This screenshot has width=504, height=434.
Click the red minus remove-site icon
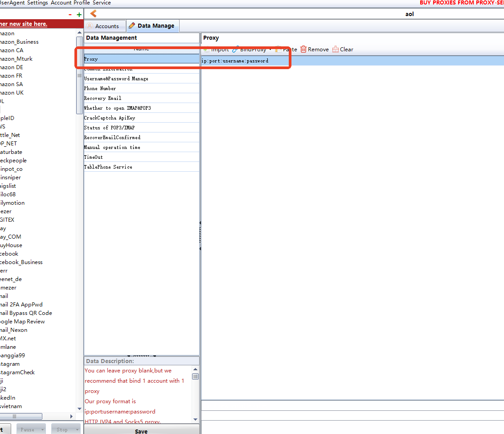70,14
